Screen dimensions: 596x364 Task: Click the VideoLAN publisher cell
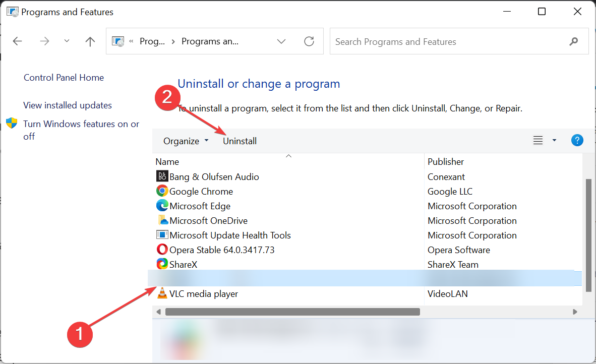pos(448,294)
